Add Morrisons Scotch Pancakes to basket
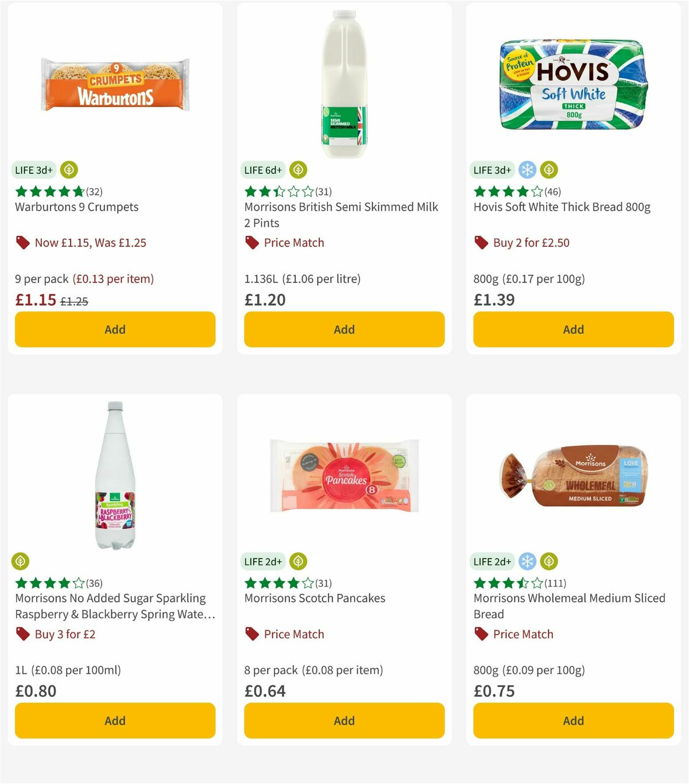 343,720
